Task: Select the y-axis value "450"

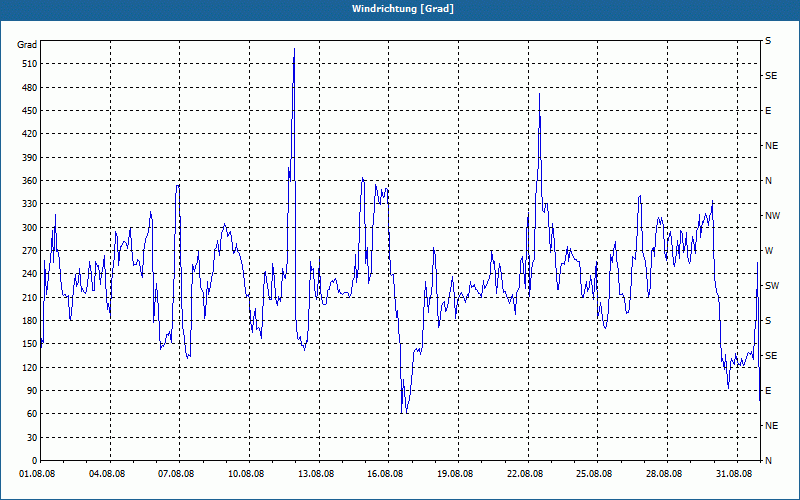Action: (x=30, y=111)
